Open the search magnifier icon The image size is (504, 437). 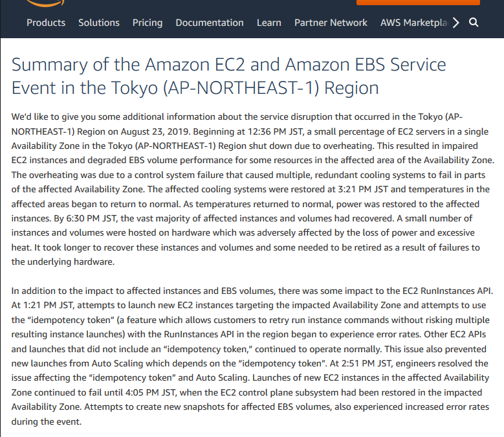point(474,23)
